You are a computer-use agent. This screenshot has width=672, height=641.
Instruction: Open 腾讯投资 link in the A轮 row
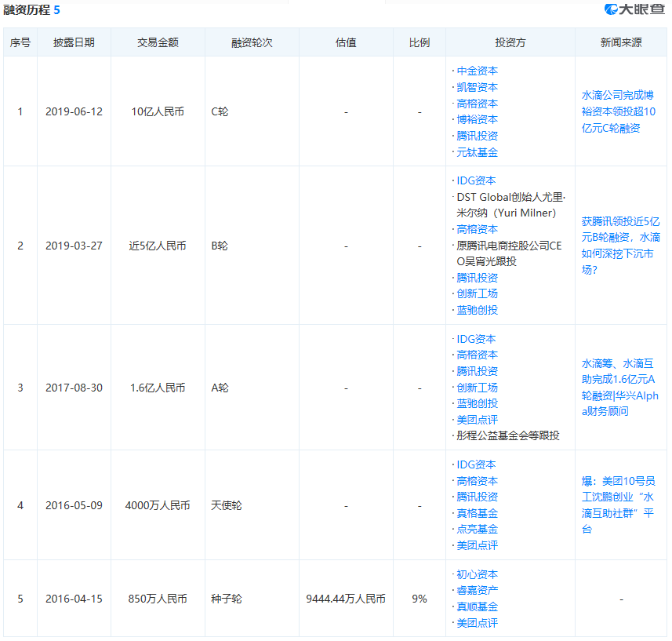[x=477, y=371]
